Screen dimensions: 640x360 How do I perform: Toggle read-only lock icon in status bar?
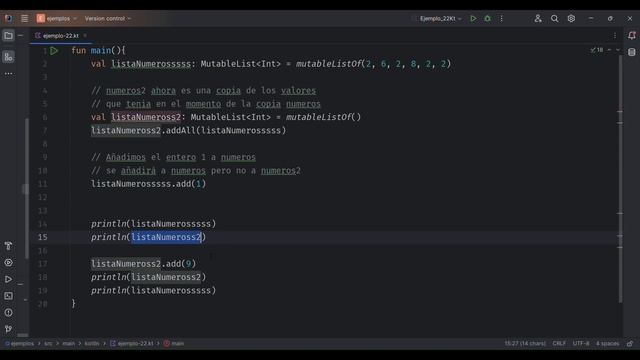pyautogui.click(x=630, y=344)
